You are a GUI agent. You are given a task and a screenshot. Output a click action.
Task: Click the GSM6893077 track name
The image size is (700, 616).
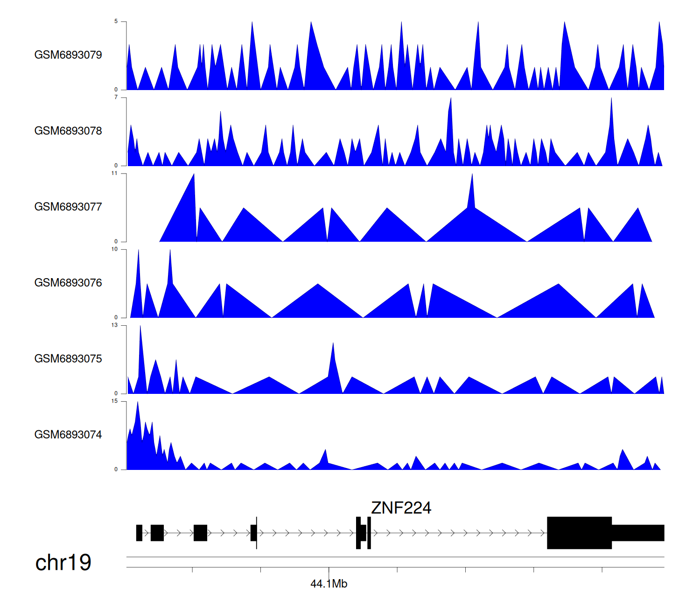pyautogui.click(x=68, y=207)
